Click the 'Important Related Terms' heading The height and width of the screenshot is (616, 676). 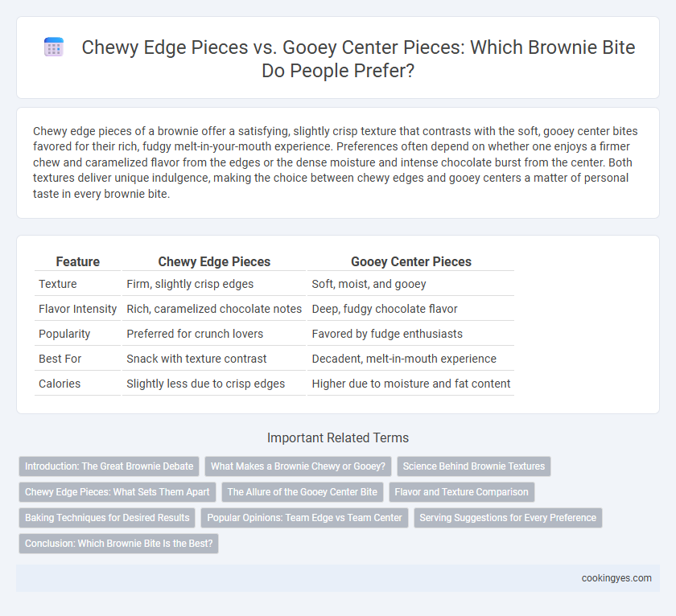pyautogui.click(x=338, y=438)
